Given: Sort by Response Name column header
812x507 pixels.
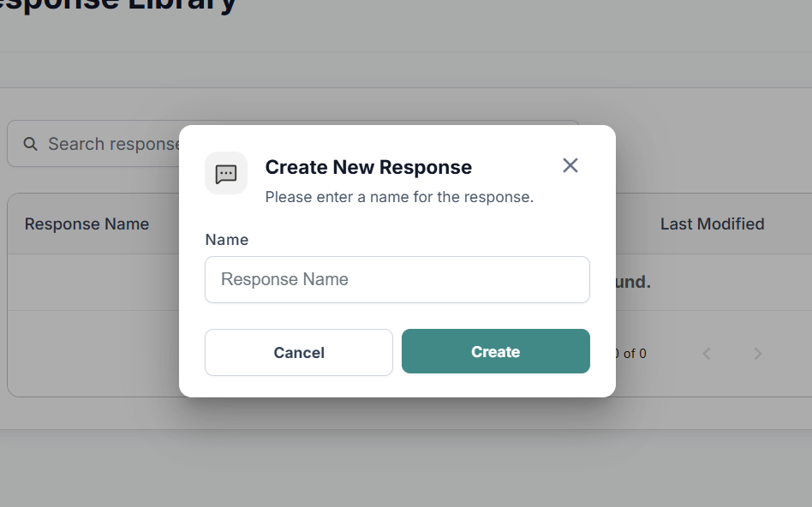Looking at the screenshot, I should pos(87,224).
